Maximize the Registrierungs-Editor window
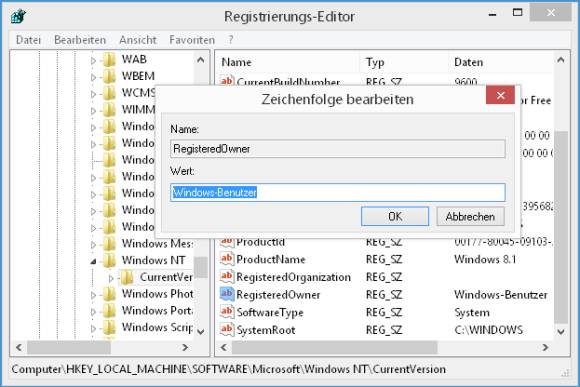This screenshot has height=387, width=580. pos(517,13)
